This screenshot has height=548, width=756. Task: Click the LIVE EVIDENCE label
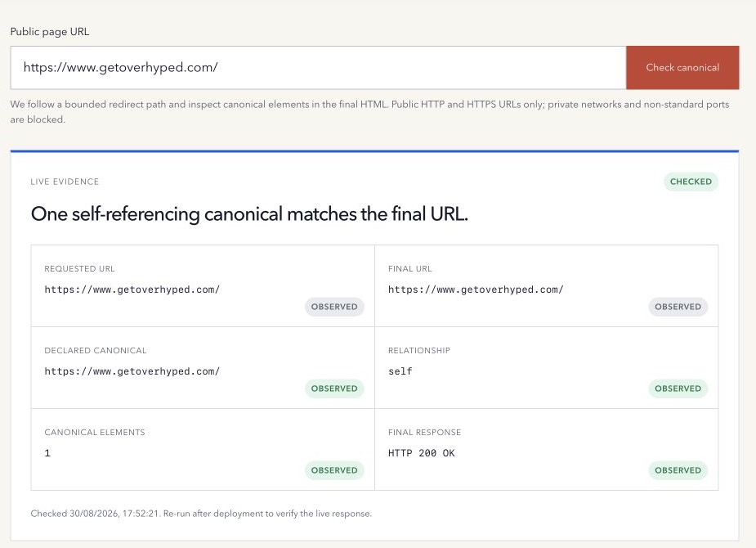65,182
